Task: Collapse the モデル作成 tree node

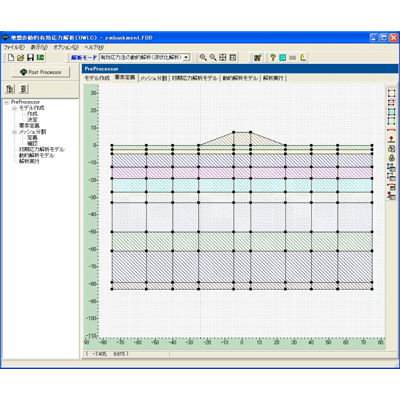Action: coord(14,108)
